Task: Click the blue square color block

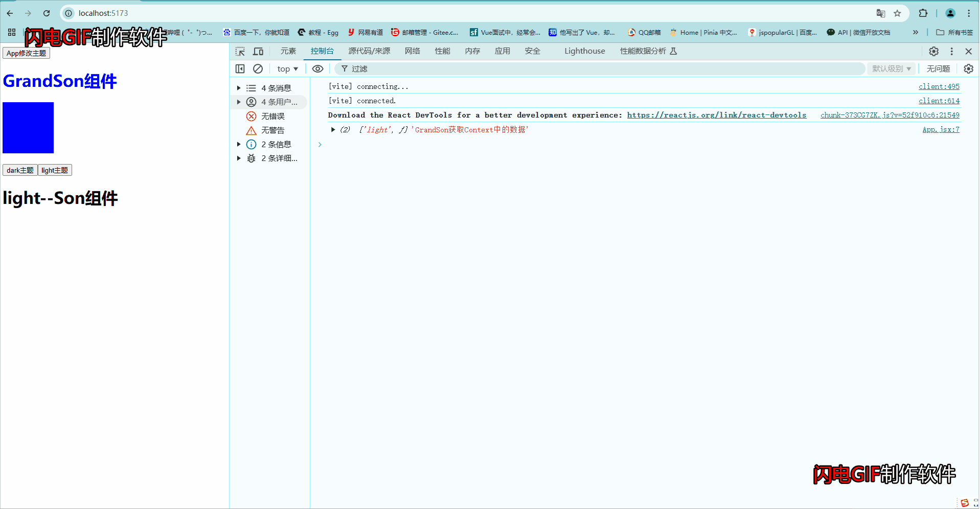Action: pos(28,128)
